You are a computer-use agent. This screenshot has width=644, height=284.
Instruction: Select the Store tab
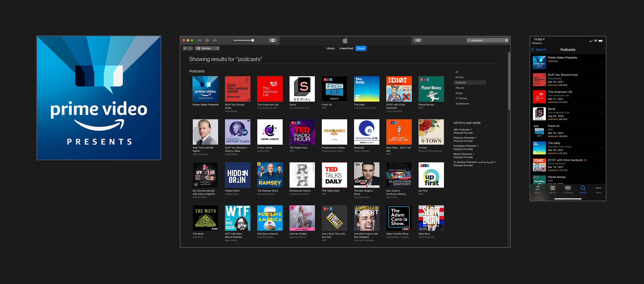tap(361, 48)
